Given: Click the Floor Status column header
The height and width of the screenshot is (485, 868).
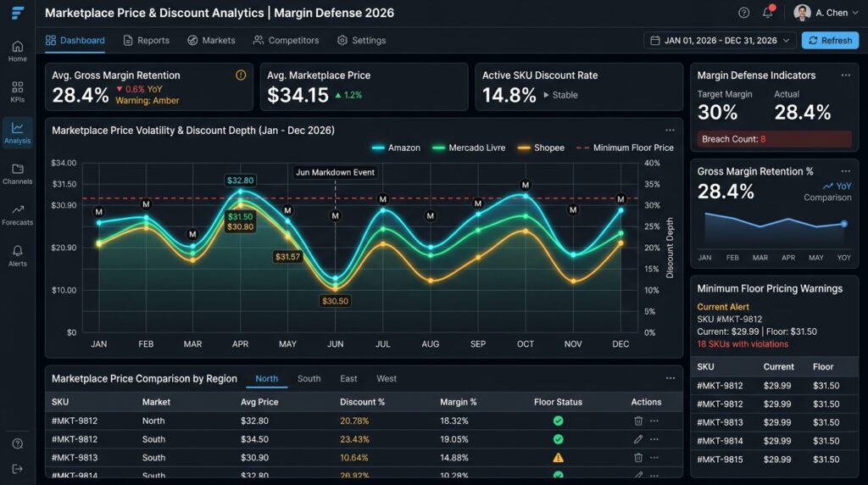Looking at the screenshot, I should pyautogui.click(x=558, y=402).
